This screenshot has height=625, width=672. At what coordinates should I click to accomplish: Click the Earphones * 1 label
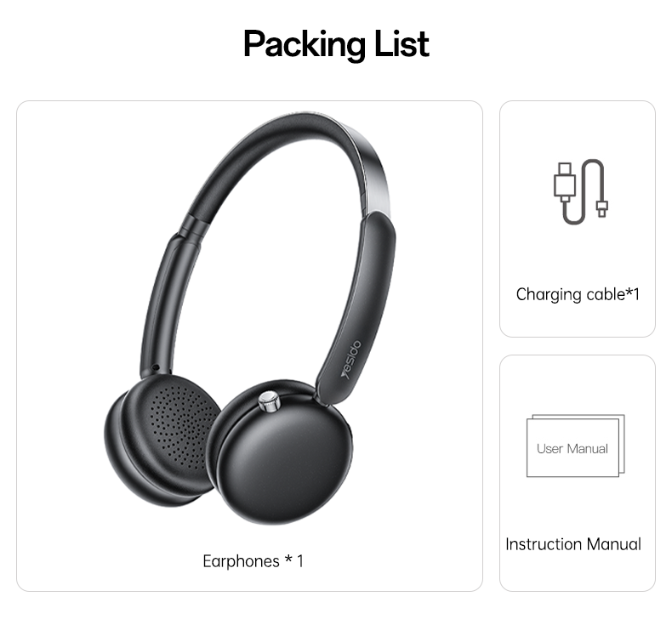click(253, 560)
